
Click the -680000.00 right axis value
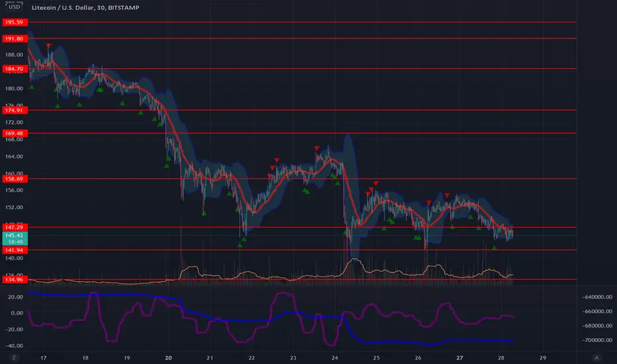click(597, 326)
